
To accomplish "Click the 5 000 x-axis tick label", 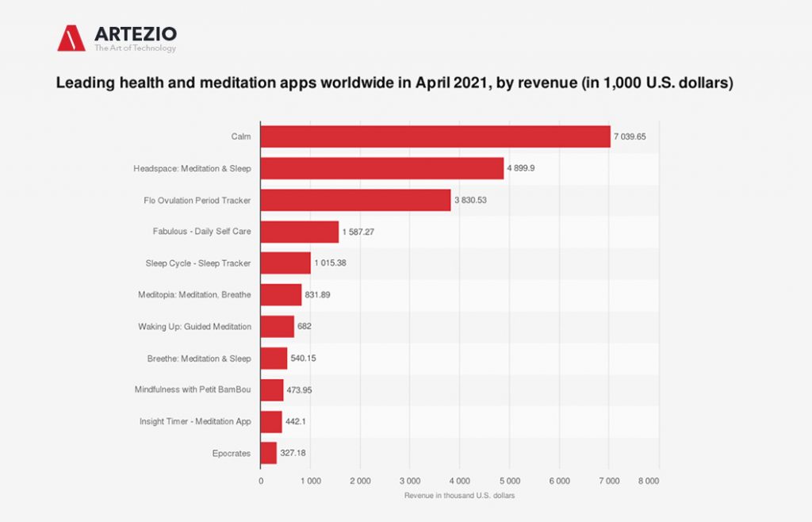I will [x=510, y=481].
